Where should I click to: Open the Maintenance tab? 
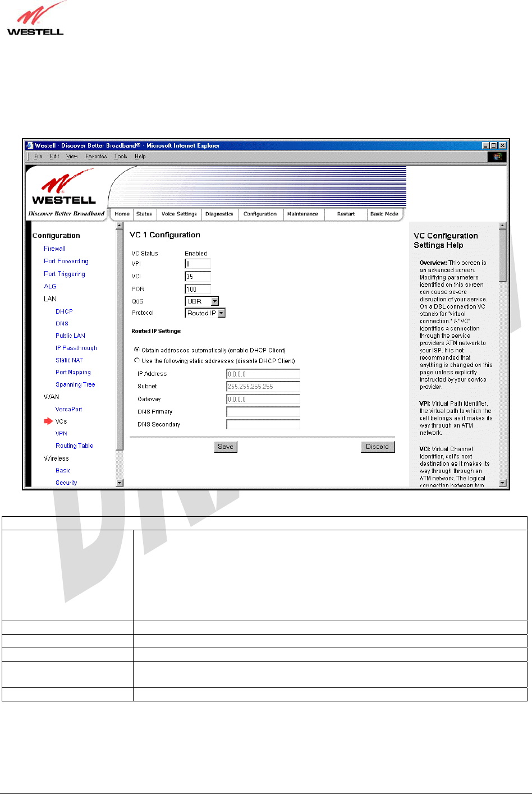click(302, 214)
